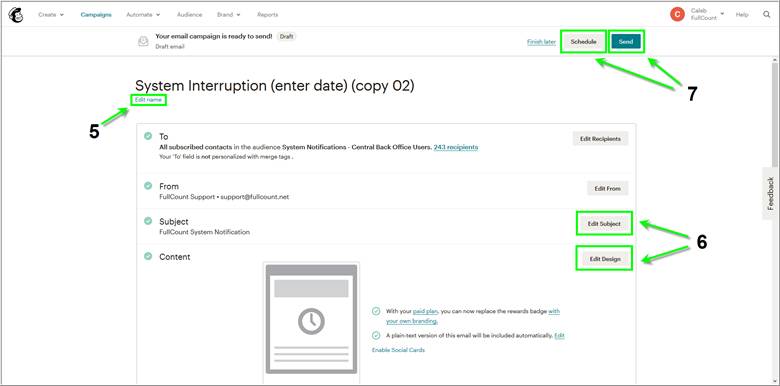
Task: Open the Automate dropdown menu
Action: (x=143, y=15)
